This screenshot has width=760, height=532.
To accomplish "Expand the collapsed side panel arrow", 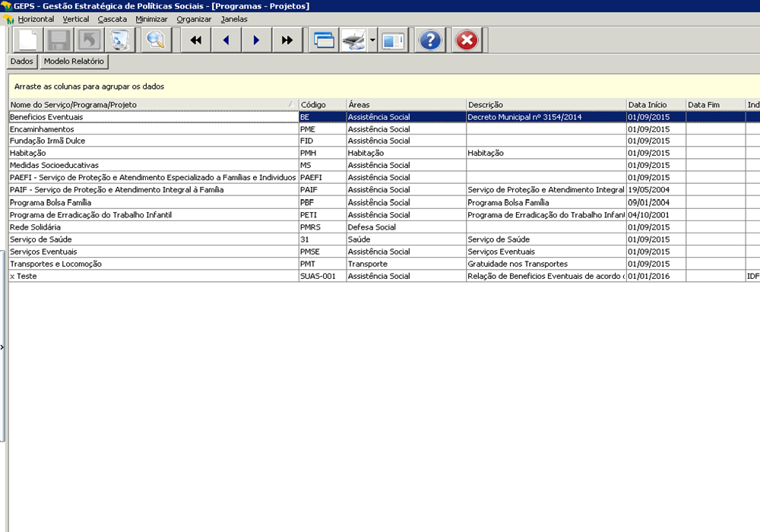I will coord(2,347).
